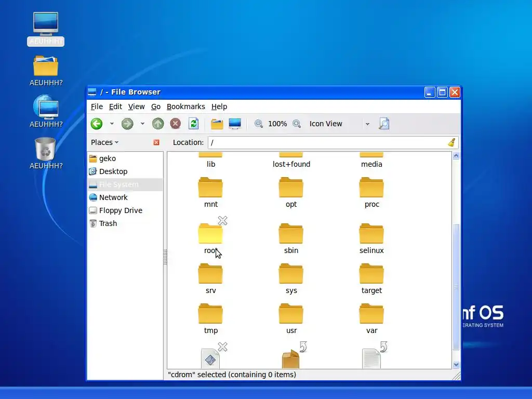Image resolution: width=532 pixels, height=399 pixels.
Task: Maximize the File Browser window
Action: coord(442,92)
